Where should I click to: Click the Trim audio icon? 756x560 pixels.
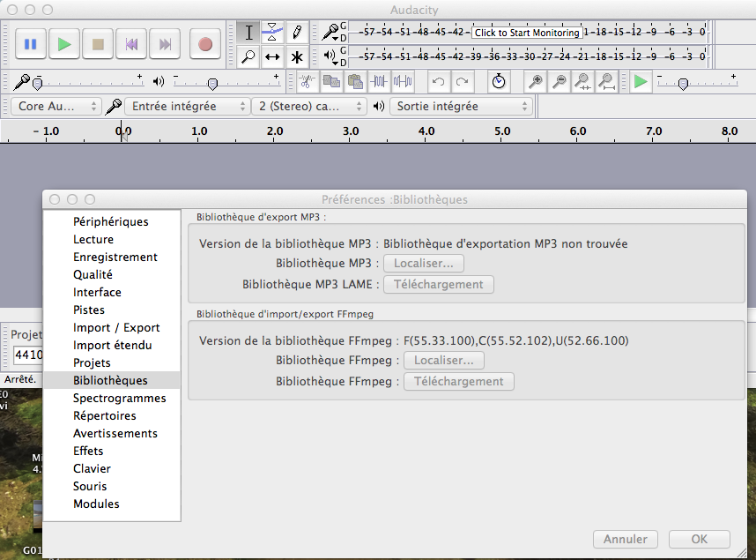coord(379,82)
